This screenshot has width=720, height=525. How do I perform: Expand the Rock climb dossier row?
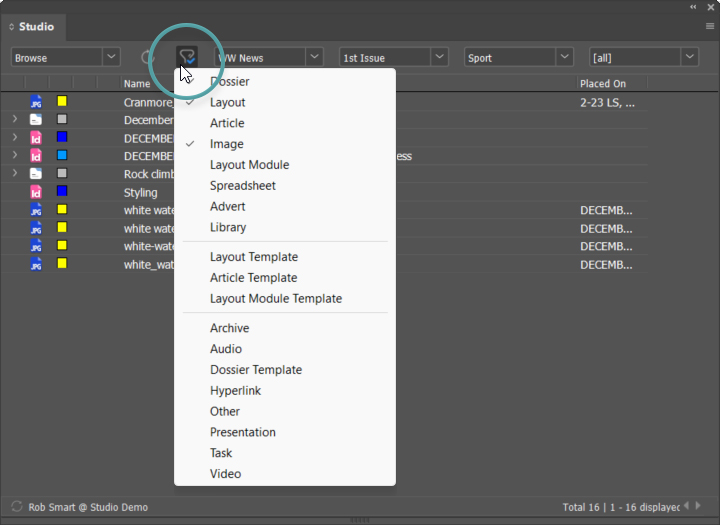[15, 173]
